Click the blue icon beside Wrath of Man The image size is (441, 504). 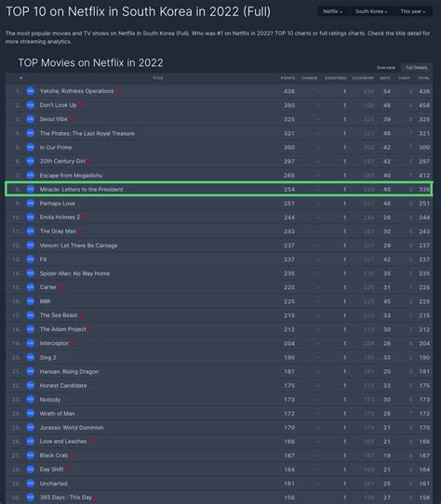point(30,414)
